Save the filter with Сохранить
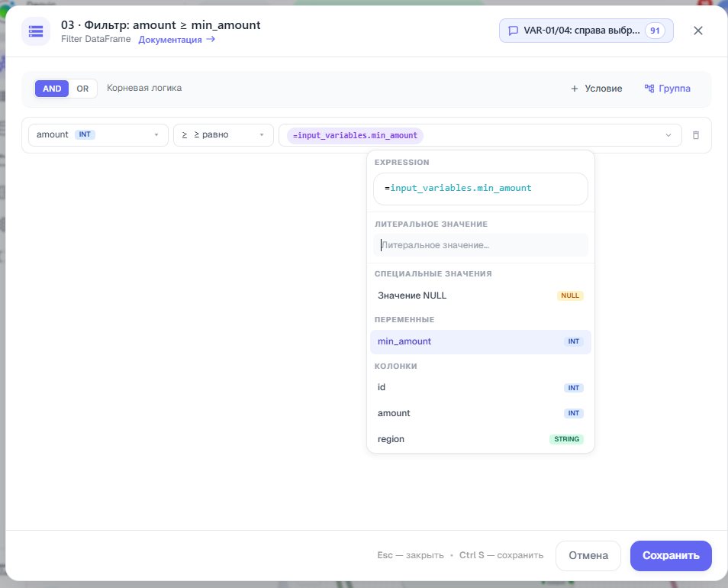Viewport: 728px width, 588px height. pos(671,555)
